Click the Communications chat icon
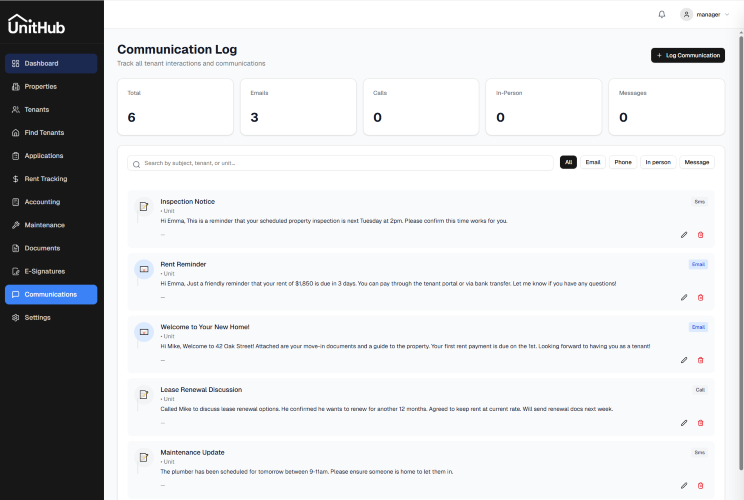The width and height of the screenshot is (744, 500). coord(16,294)
